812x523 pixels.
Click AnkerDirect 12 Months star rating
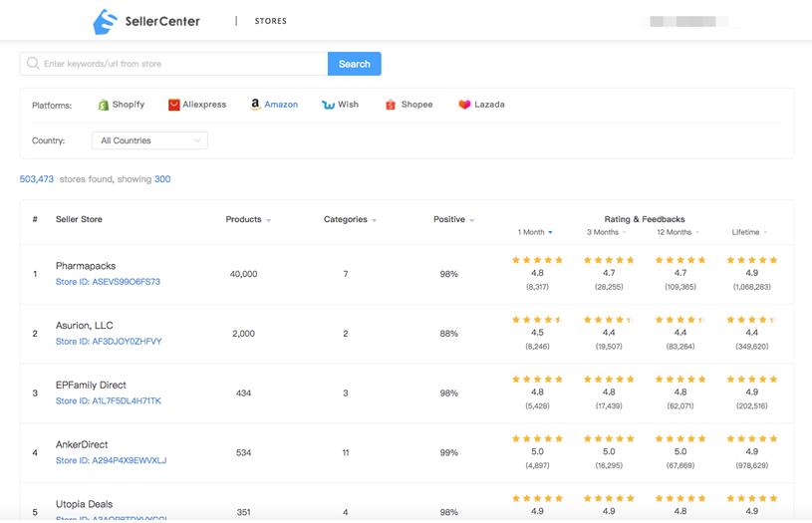click(680, 438)
